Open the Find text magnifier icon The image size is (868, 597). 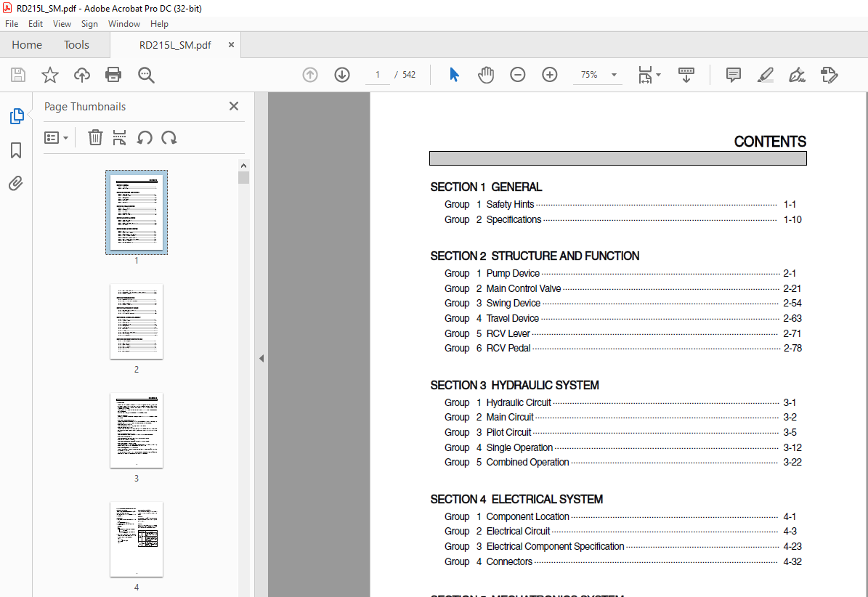[145, 75]
